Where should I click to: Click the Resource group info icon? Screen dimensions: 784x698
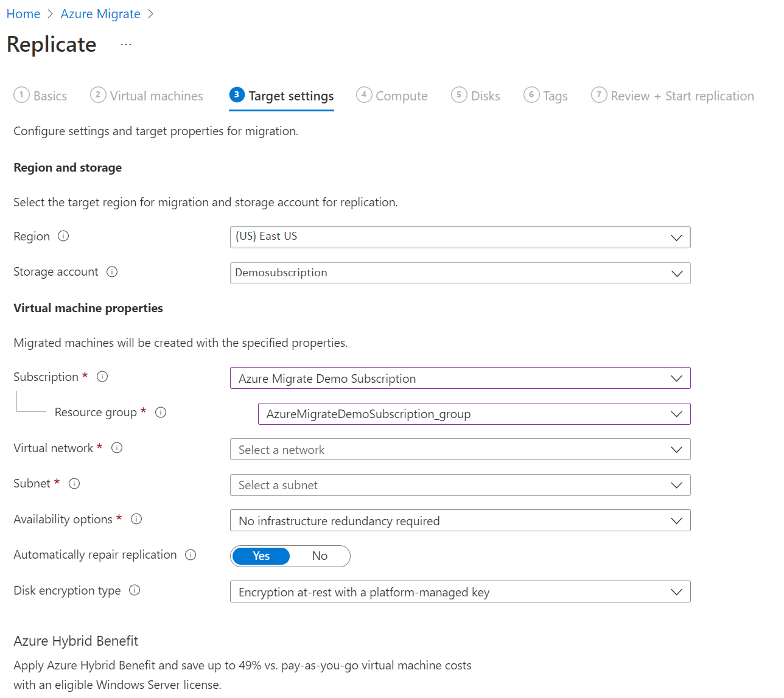pos(161,413)
